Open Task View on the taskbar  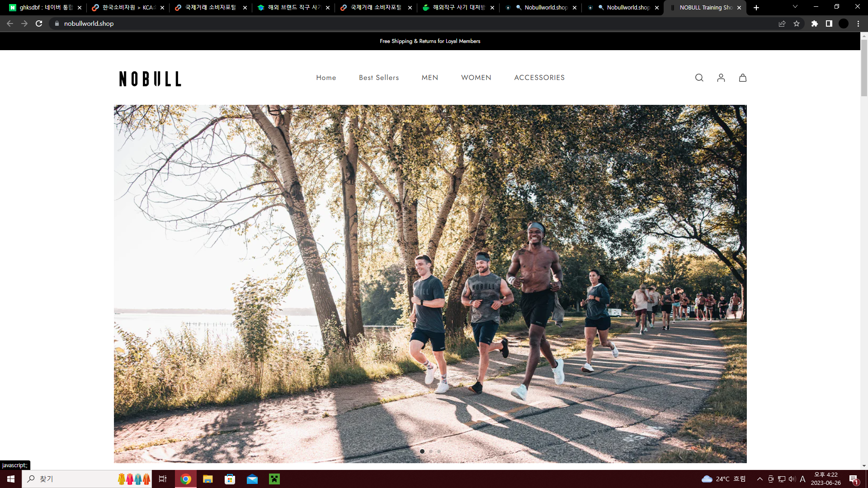163,479
